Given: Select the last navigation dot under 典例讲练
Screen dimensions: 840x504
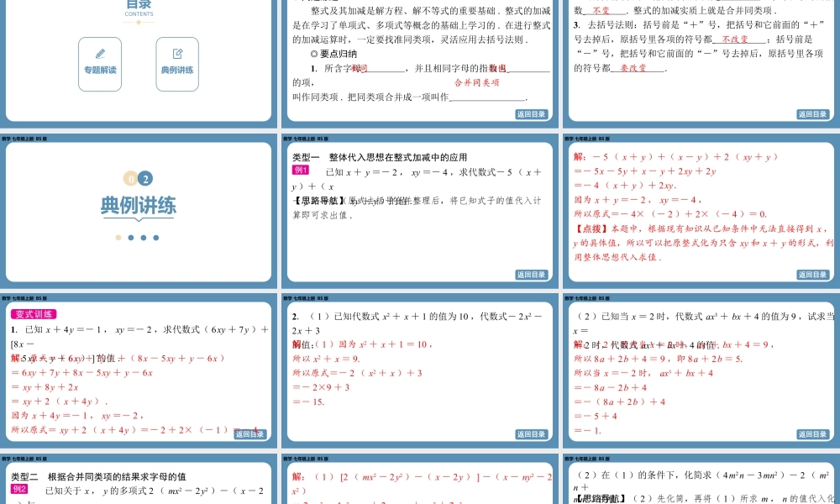Looking at the screenshot, I should (x=156, y=237).
